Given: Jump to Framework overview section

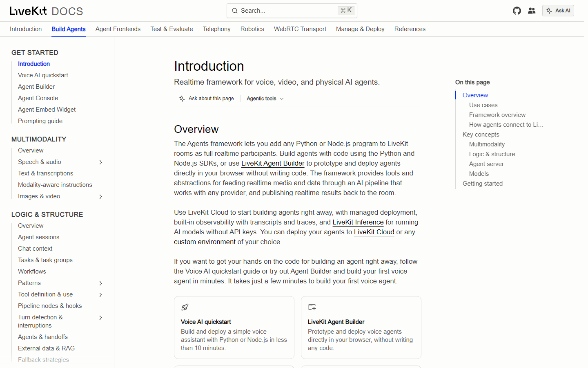Looking at the screenshot, I should [x=497, y=115].
